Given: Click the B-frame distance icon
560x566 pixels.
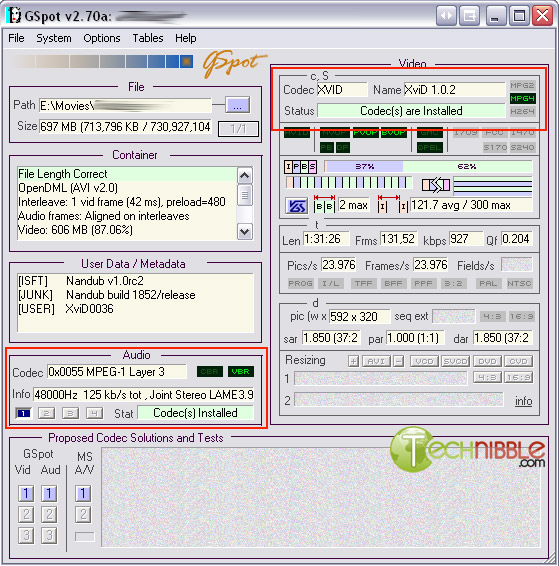Looking at the screenshot, I should click(324, 204).
